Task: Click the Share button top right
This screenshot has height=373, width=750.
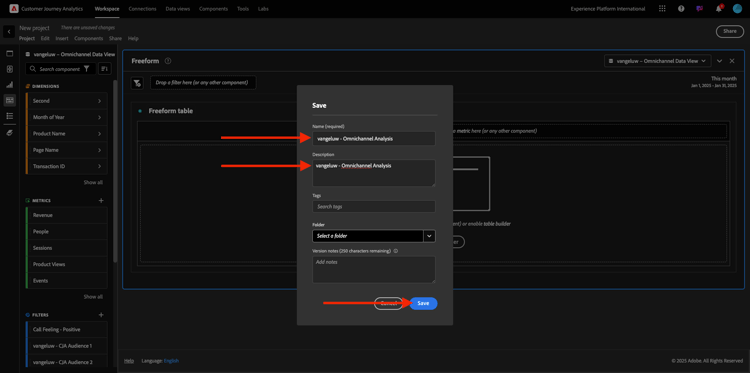Action: [730, 31]
